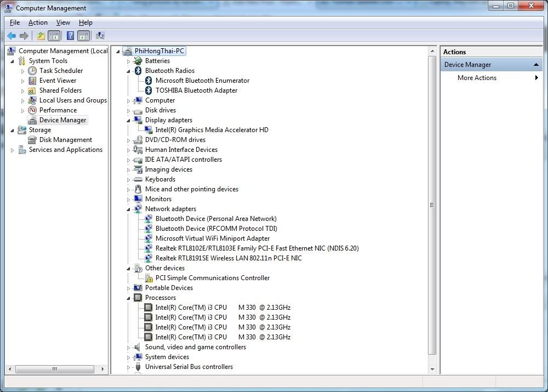Click the Scan for hardware changes icon
This screenshot has height=392, width=548.
tap(100, 36)
